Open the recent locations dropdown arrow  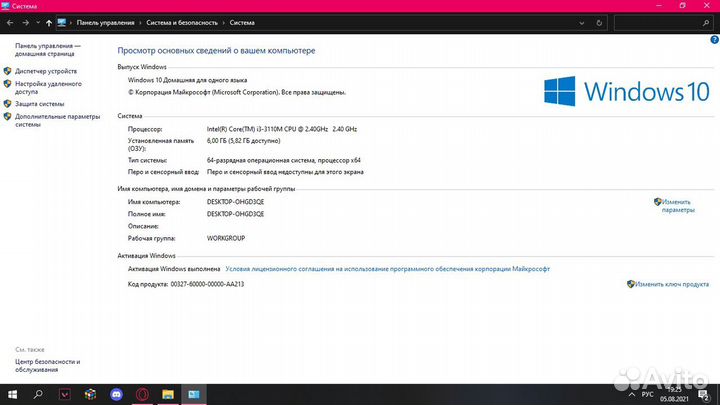pos(36,21)
